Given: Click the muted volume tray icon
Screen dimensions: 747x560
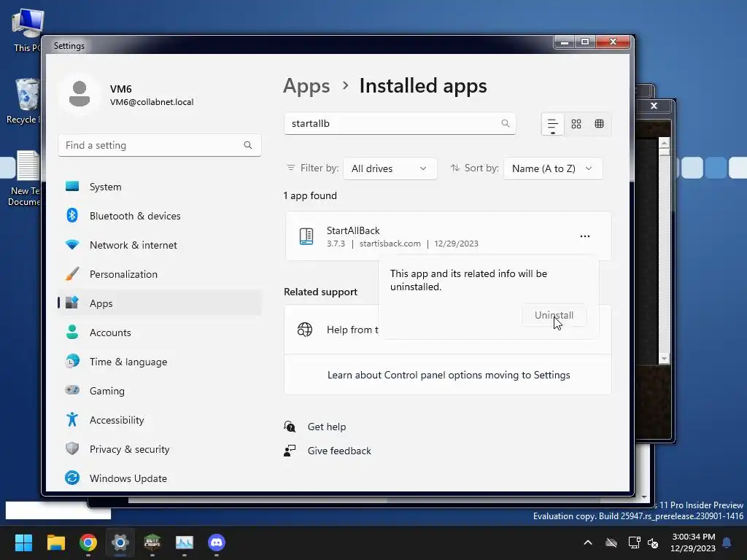Looking at the screenshot, I should [x=653, y=542].
